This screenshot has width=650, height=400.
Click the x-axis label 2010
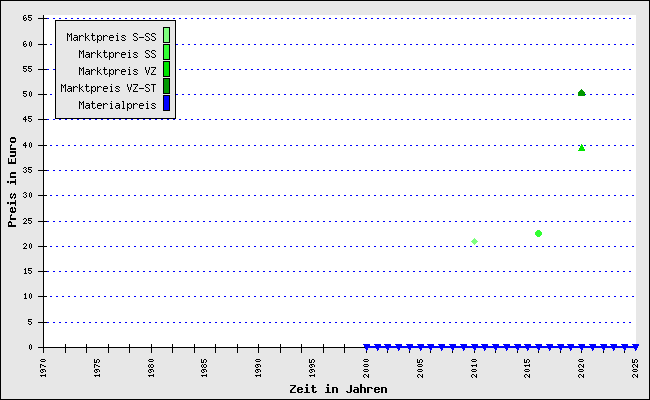pos(474,368)
